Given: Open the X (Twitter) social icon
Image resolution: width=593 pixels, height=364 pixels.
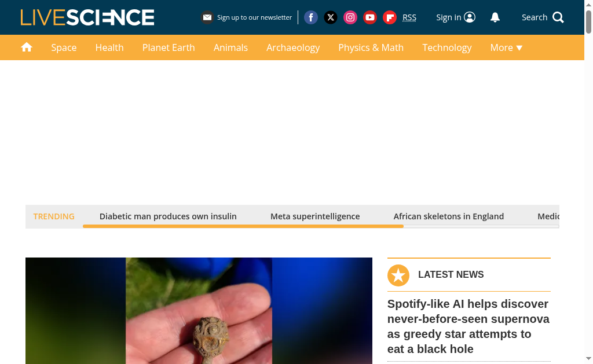Looking at the screenshot, I should coord(331,17).
